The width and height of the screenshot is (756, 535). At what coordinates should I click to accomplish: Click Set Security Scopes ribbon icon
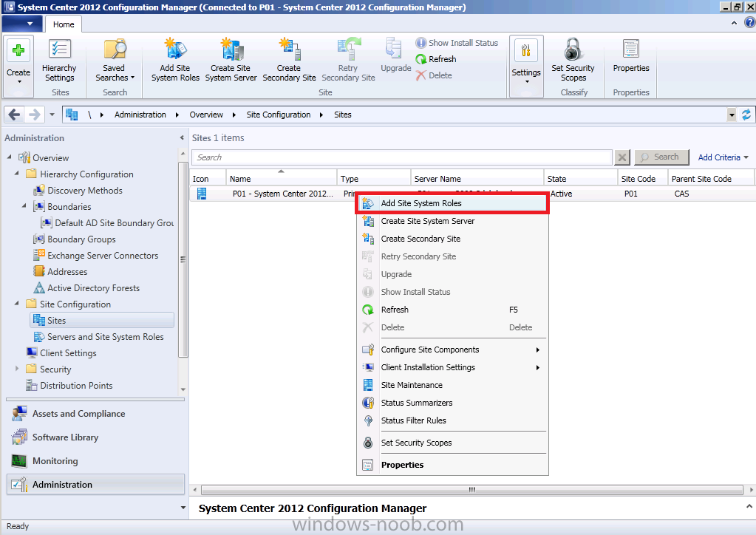573,60
